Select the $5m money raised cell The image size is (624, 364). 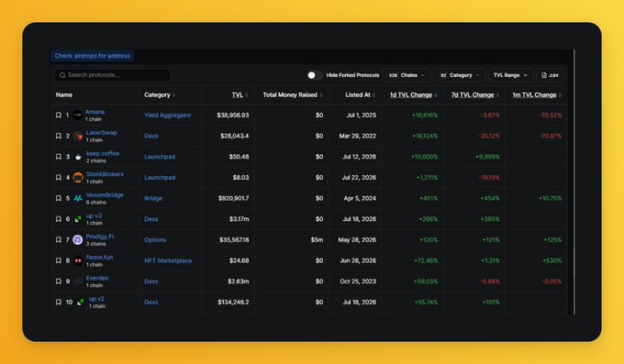[x=317, y=240]
